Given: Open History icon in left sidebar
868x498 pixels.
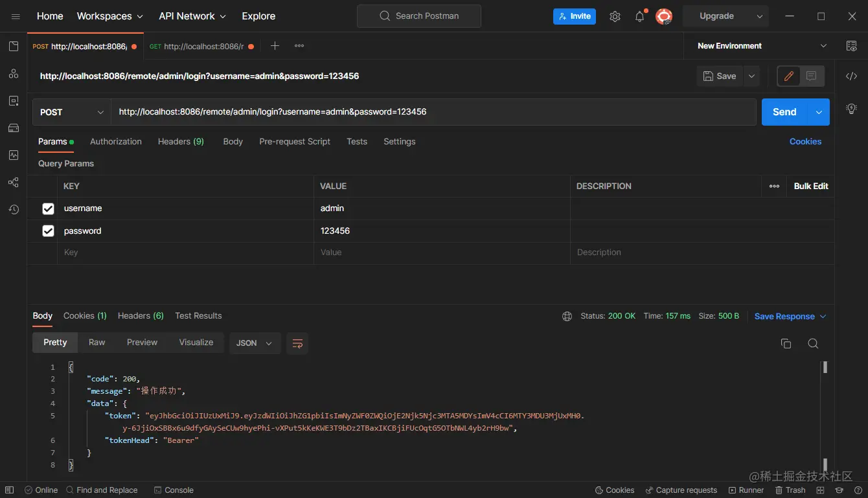Looking at the screenshot, I should coord(14,209).
